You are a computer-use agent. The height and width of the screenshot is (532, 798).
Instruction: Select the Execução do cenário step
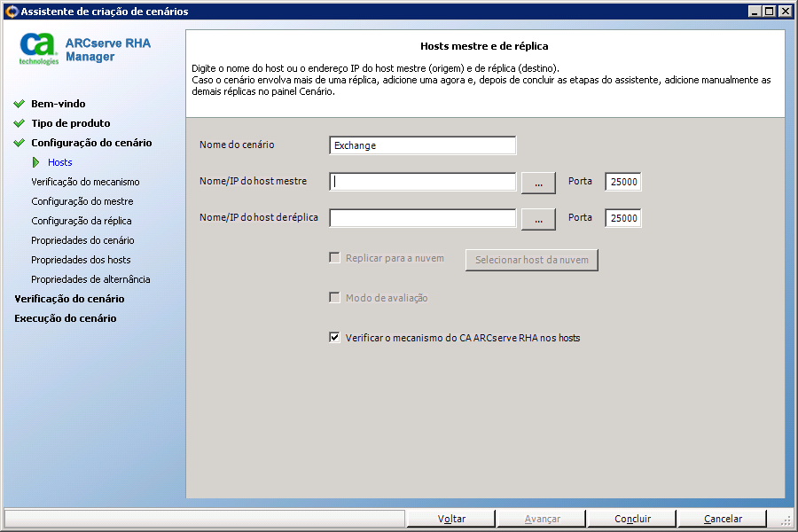[65, 318]
